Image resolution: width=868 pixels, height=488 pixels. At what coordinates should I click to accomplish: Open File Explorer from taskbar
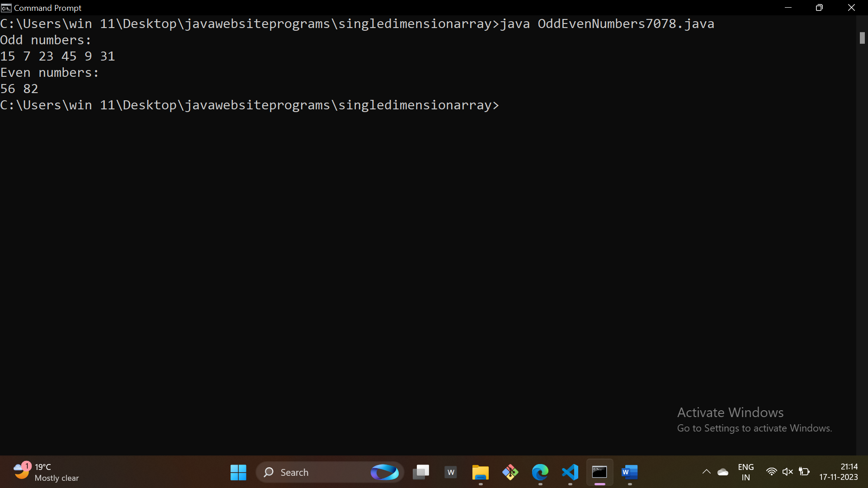tap(480, 472)
